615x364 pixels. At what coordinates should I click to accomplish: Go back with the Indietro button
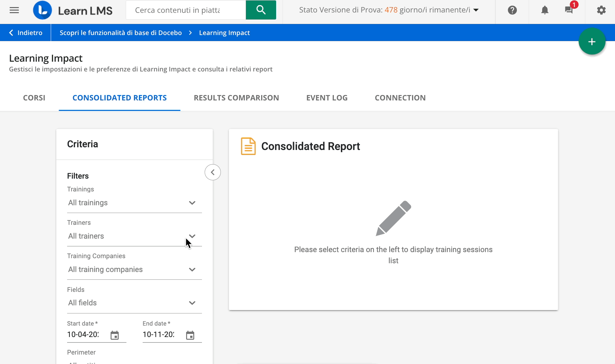[x=26, y=33]
